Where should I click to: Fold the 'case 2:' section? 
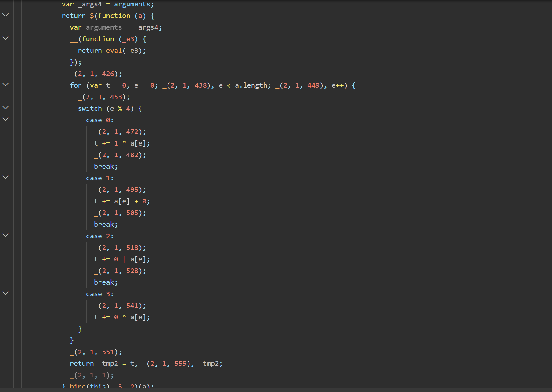pos(5,235)
